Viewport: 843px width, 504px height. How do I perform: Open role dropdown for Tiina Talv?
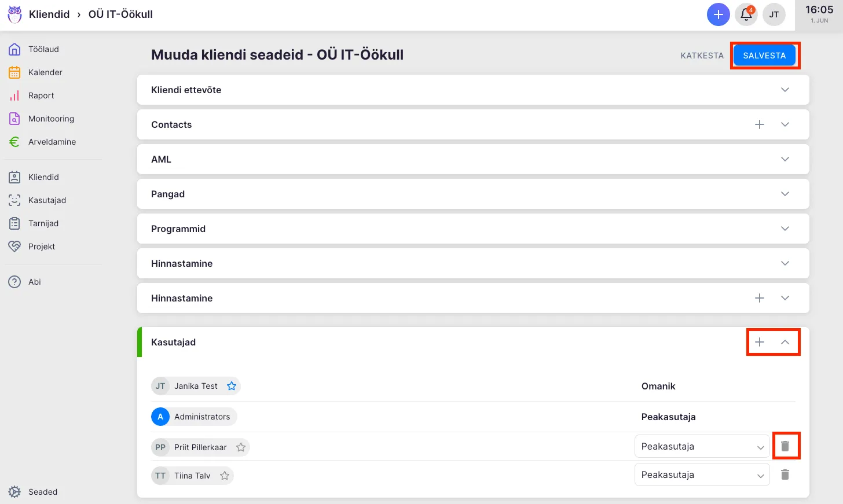[x=702, y=475]
